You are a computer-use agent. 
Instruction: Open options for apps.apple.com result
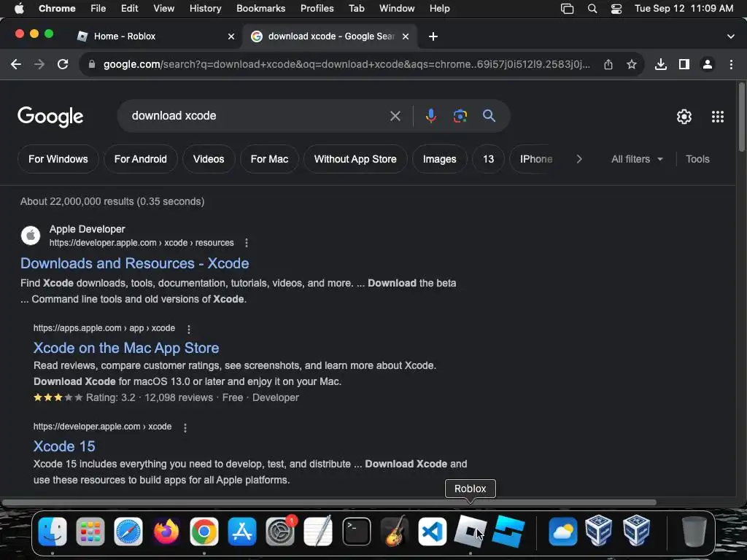(189, 329)
